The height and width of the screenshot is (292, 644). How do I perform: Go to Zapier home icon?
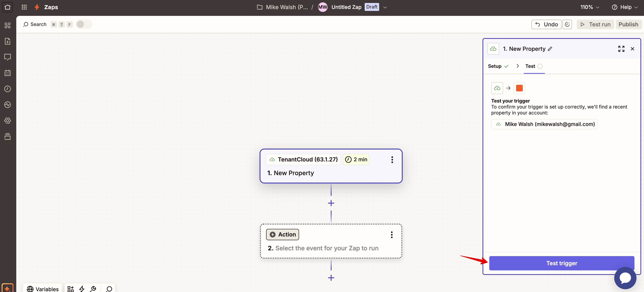pos(8,7)
